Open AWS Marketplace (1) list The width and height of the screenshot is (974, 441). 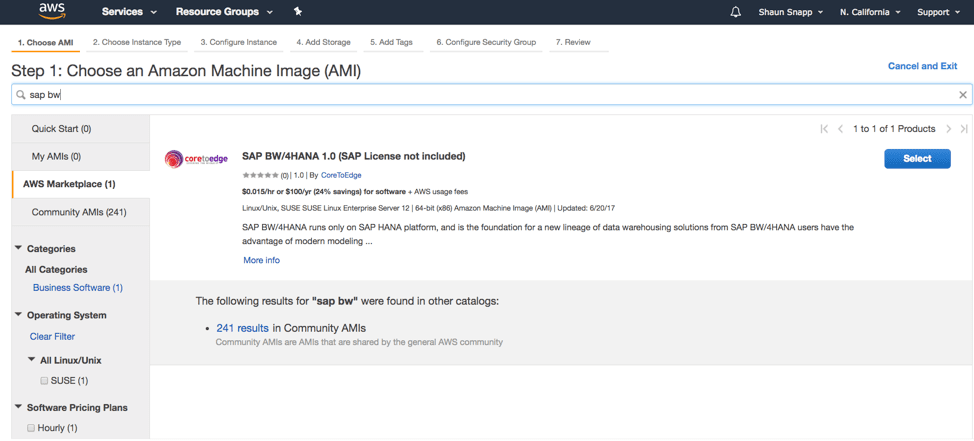coord(81,184)
